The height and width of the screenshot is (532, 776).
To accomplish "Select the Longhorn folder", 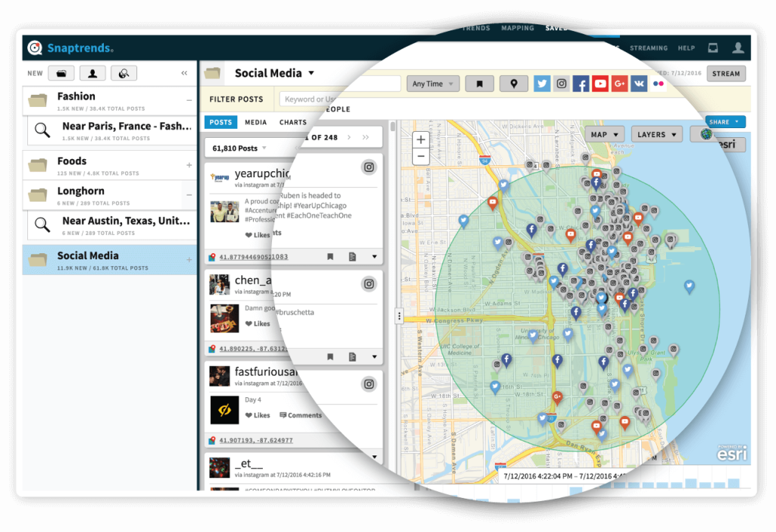I will (109, 195).
